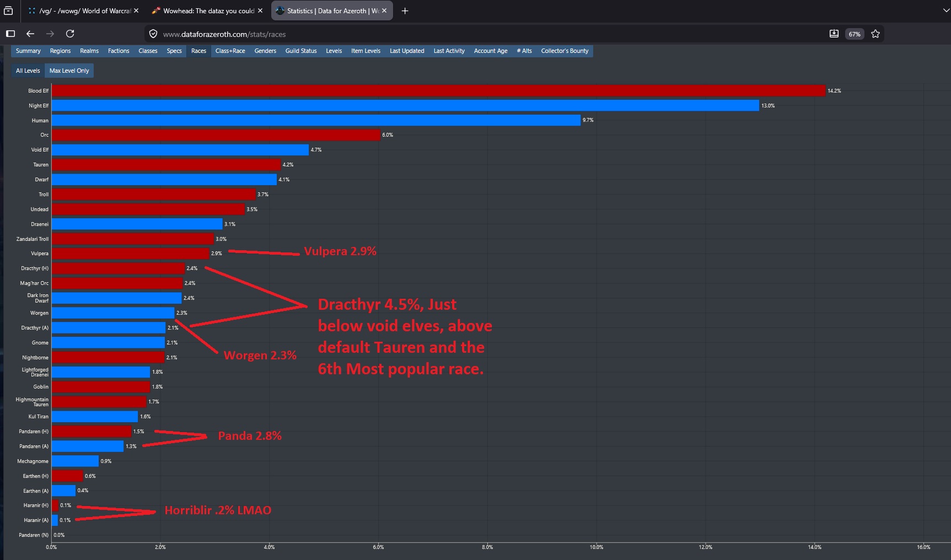Screen dimensions: 951x560
Task: Click the Dark Iron Dwarf bar
Action: tap(117, 298)
